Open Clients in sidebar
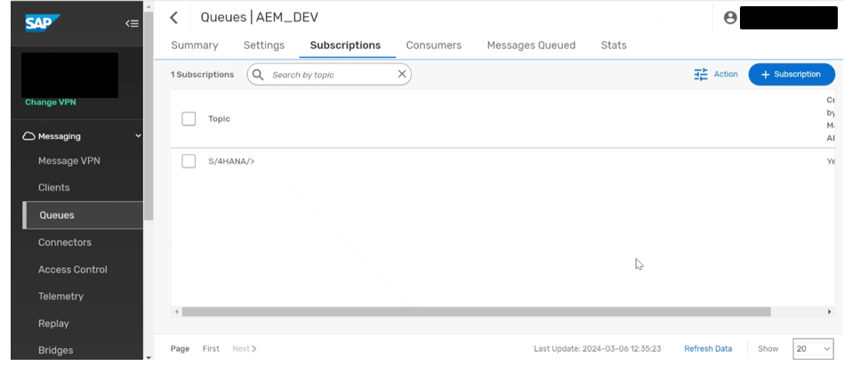Viewport: 868px width, 374px height. point(54,187)
